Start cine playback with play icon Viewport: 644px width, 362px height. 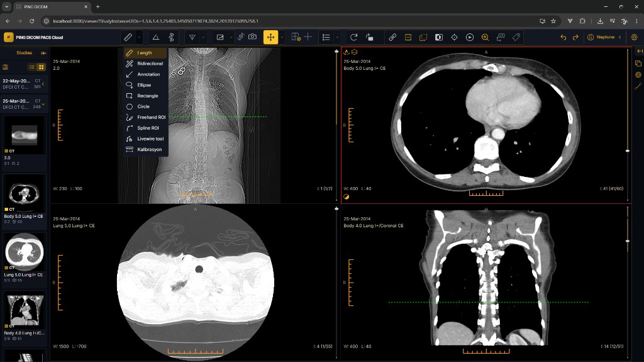(469, 37)
